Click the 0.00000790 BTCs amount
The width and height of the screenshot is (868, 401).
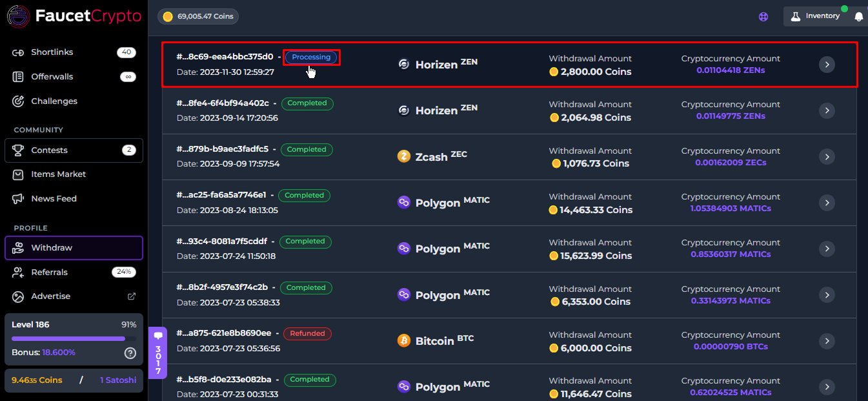pos(731,347)
